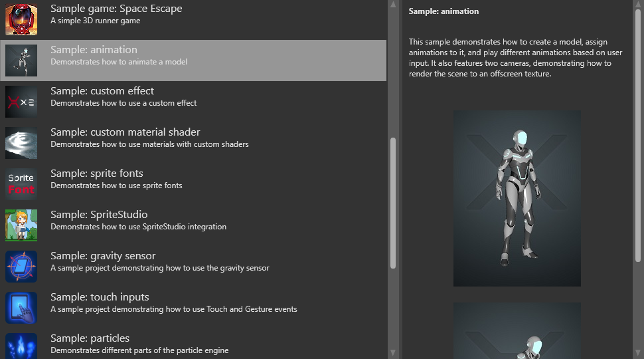The height and width of the screenshot is (359, 644).
Task: Click the gravity sensor sample icon
Action: click(21, 267)
